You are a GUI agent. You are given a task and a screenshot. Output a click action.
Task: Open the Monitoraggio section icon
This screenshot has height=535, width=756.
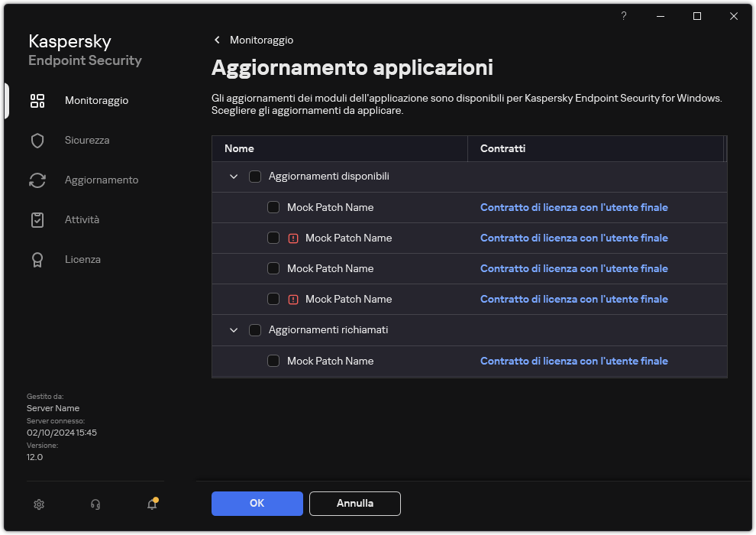pos(37,100)
